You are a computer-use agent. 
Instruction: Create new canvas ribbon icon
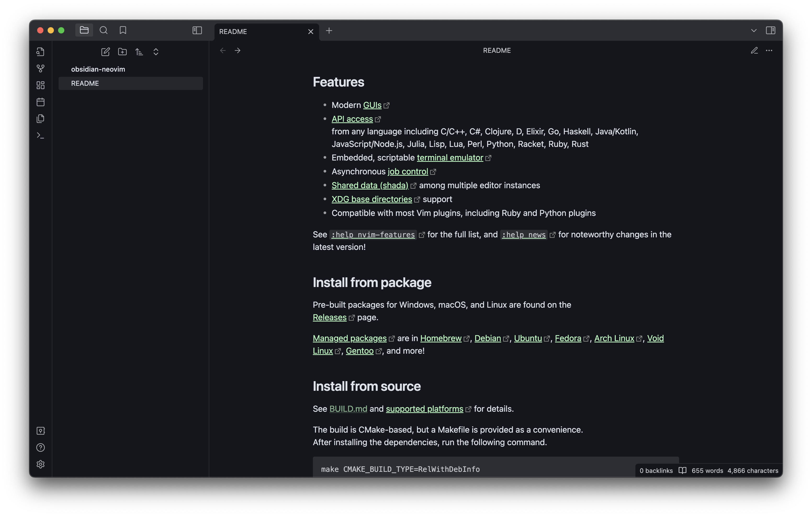coord(41,85)
